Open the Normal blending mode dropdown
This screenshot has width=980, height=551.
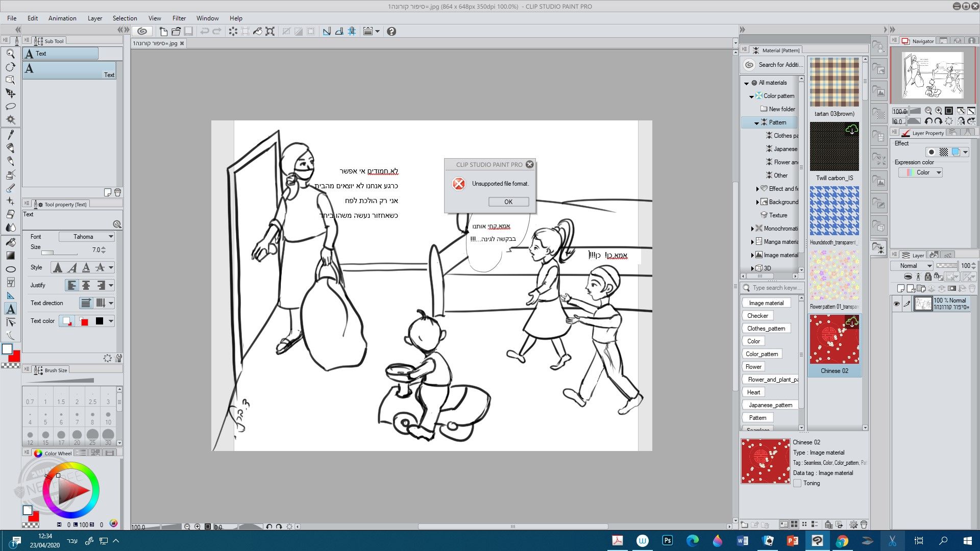click(x=912, y=266)
